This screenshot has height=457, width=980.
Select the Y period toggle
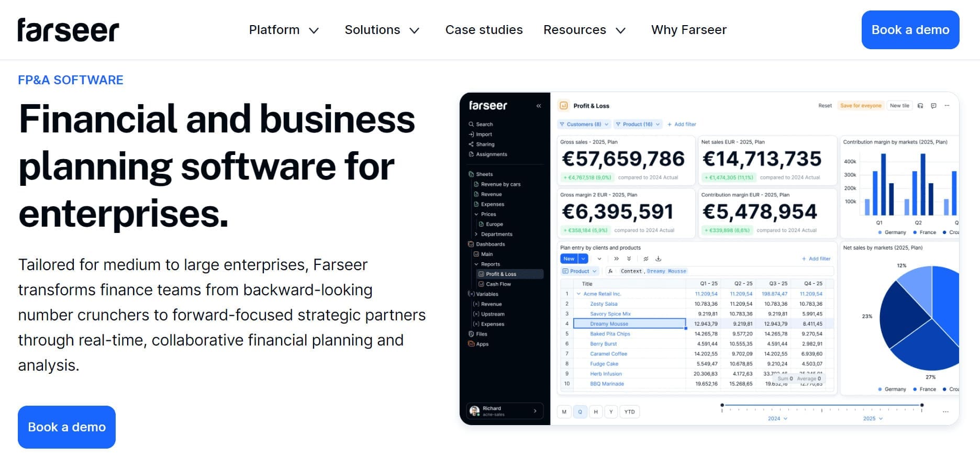click(611, 412)
